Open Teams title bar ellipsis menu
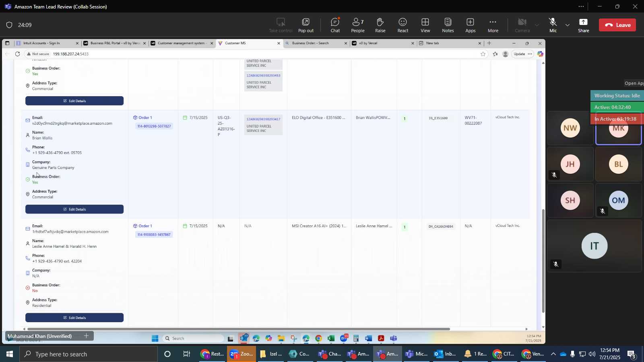The image size is (644, 362). [x=581, y=6]
